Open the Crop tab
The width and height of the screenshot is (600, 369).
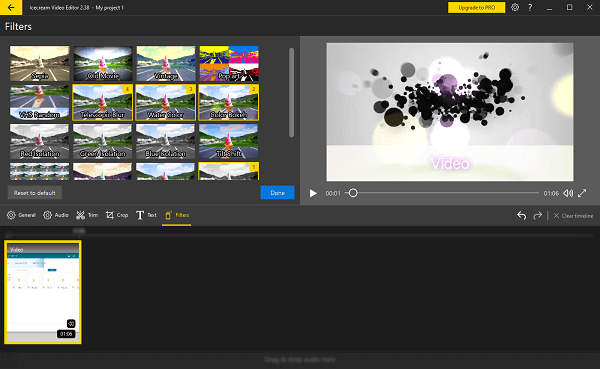pyautogui.click(x=117, y=215)
